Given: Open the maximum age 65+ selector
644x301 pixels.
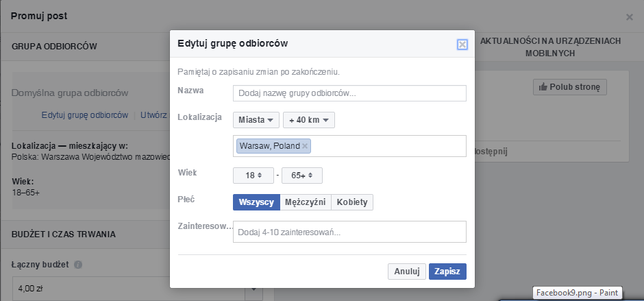Looking at the screenshot, I should 301,176.
